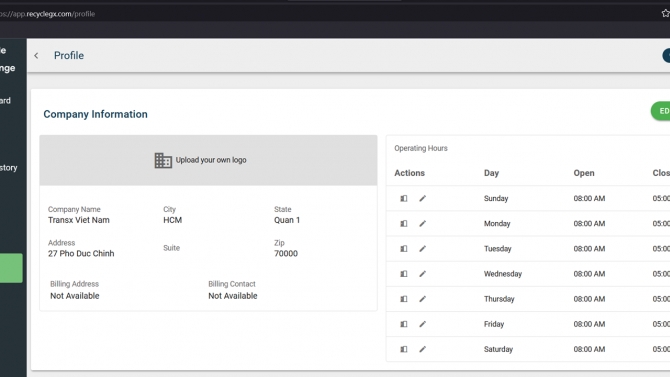This screenshot has height=377, width=670.
Task: Click the Saturday 08:00 AM open time
Action: (589, 349)
